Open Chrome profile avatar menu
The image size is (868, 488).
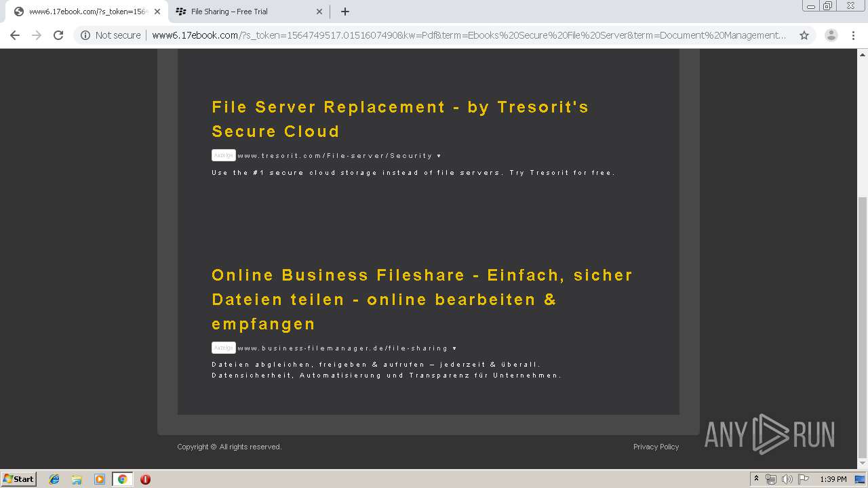coord(831,35)
